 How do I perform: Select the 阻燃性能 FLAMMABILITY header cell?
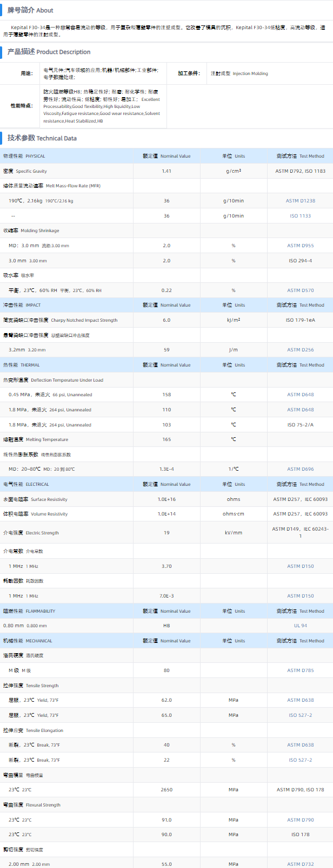(66, 611)
